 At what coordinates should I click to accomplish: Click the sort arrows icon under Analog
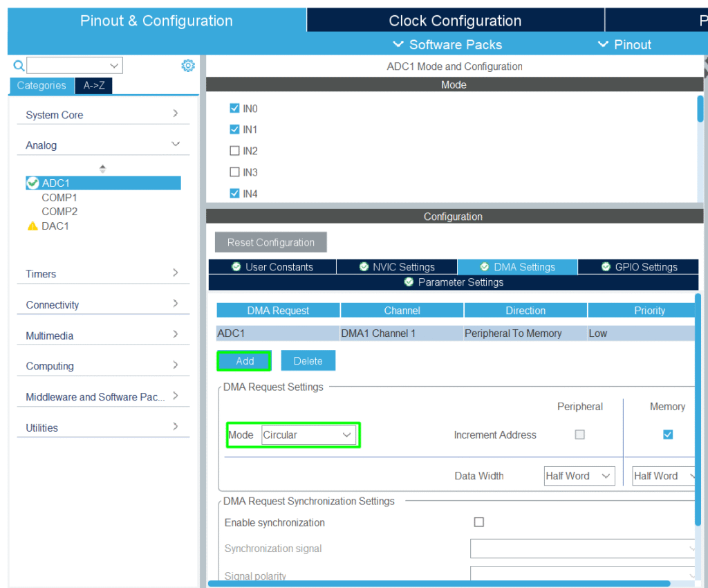click(x=103, y=168)
